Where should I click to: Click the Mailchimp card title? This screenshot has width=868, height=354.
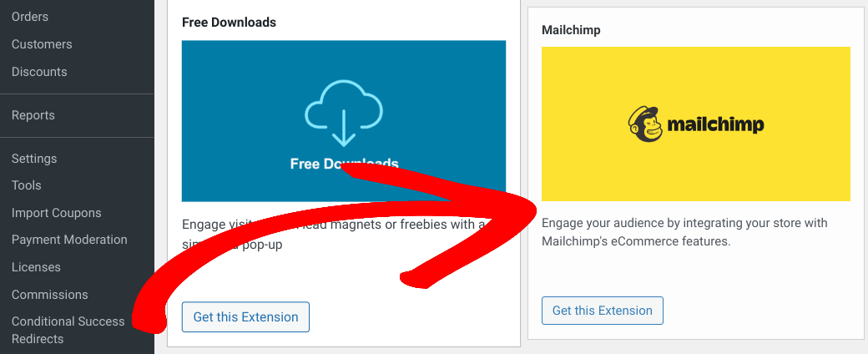tap(571, 30)
